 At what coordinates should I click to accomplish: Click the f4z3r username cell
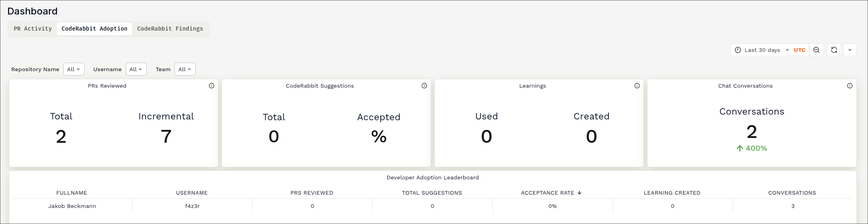click(x=192, y=206)
